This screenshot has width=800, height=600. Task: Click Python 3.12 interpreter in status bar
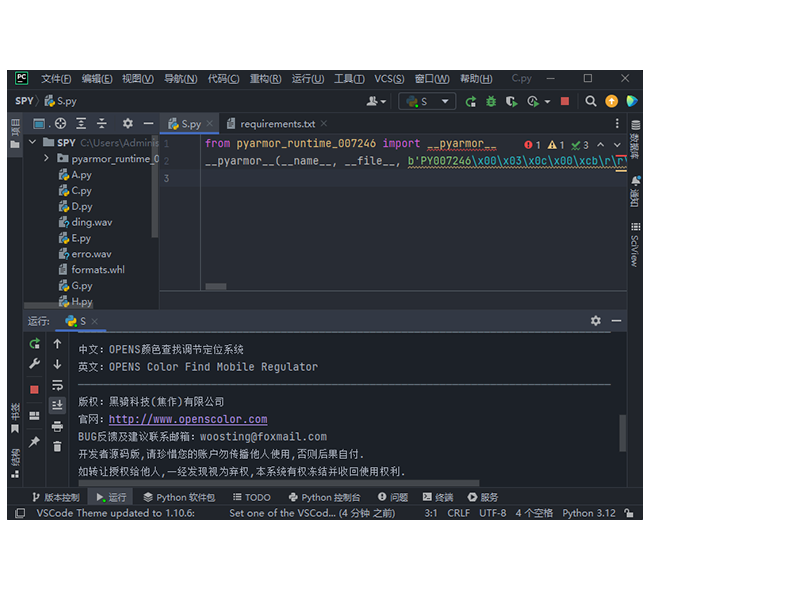tap(589, 513)
